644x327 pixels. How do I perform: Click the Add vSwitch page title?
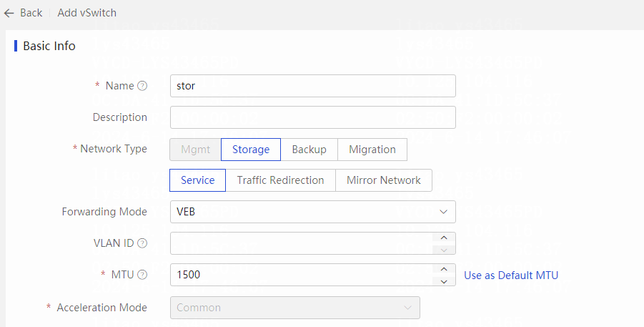click(86, 13)
